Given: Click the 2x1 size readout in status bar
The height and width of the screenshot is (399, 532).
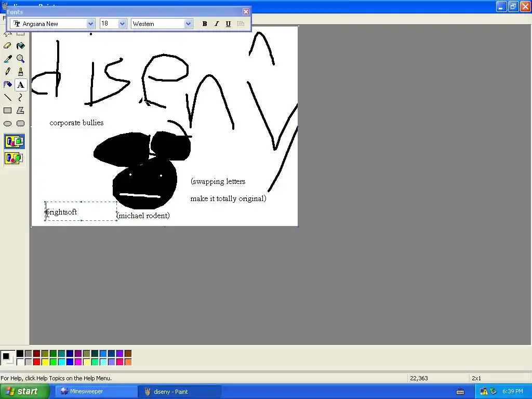Looking at the screenshot, I should 476,378.
